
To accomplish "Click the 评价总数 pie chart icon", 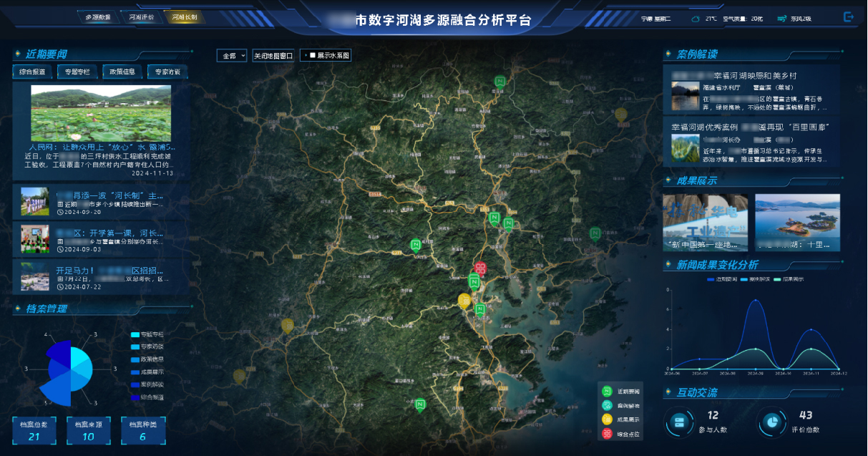I will click(770, 422).
